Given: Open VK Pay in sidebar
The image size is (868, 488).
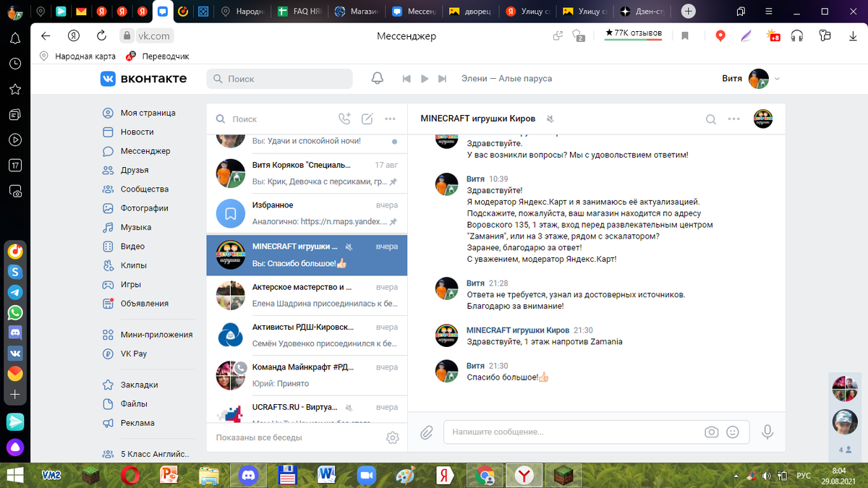Looking at the screenshot, I should [134, 354].
